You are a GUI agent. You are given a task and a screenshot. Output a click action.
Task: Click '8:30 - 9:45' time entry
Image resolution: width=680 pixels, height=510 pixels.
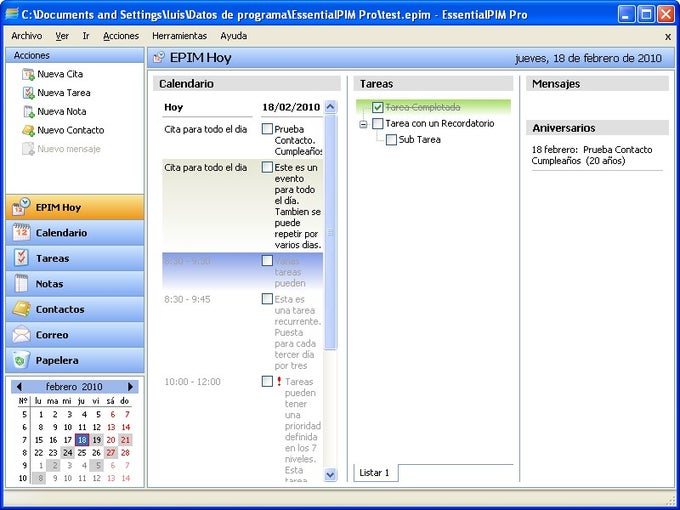pos(187,299)
